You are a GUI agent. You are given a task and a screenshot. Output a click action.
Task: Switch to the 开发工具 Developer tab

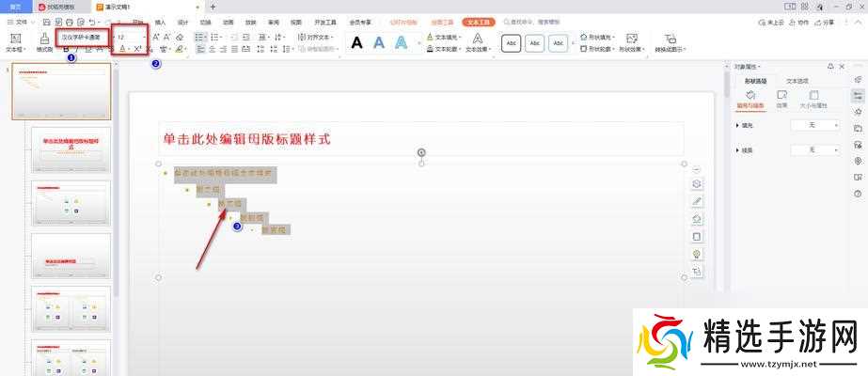click(x=325, y=23)
